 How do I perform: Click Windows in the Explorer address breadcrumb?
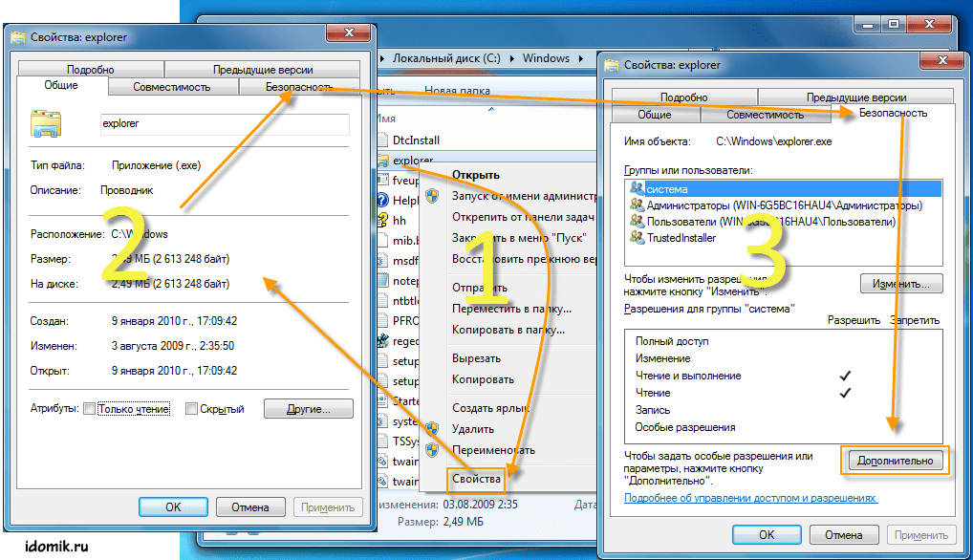pos(546,58)
